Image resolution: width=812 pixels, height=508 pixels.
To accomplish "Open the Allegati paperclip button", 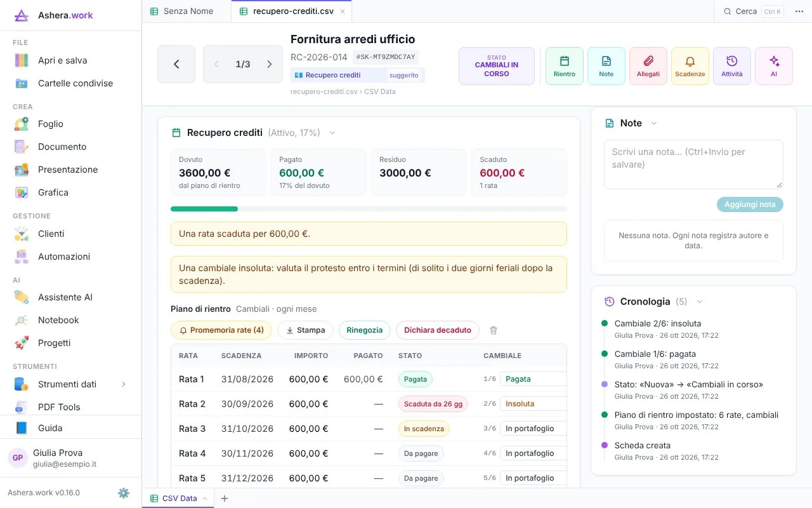I will coord(648,66).
